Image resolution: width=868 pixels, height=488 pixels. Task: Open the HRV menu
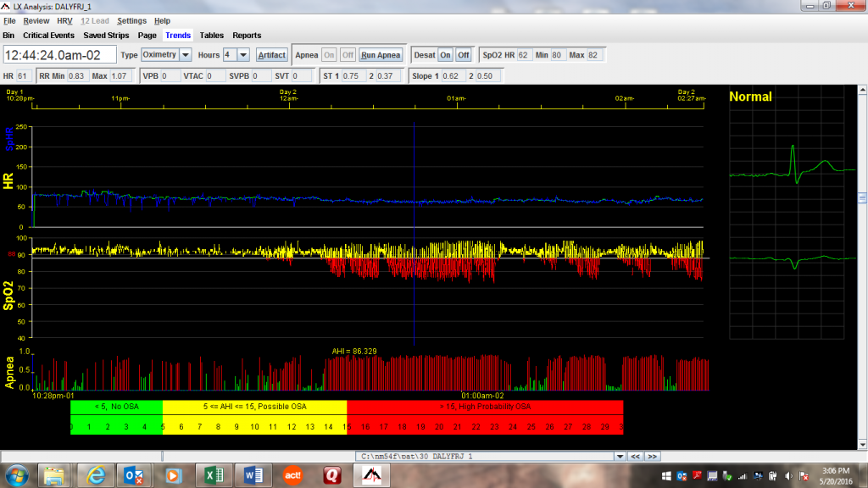point(64,21)
